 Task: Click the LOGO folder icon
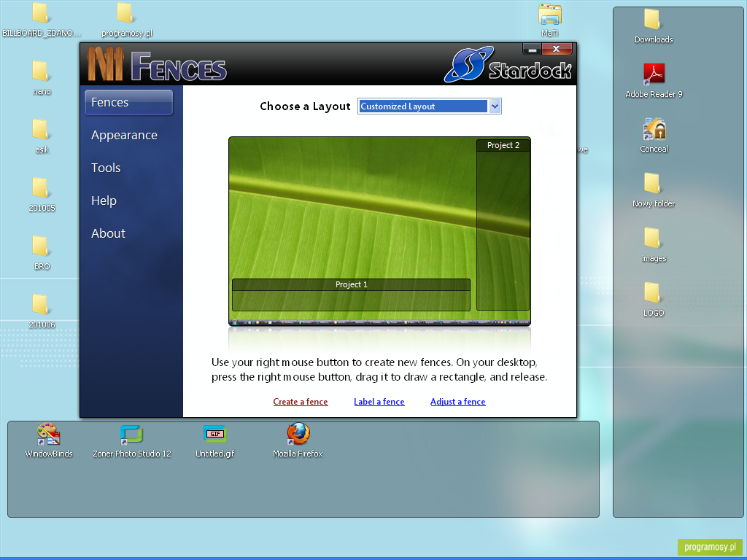(653, 293)
